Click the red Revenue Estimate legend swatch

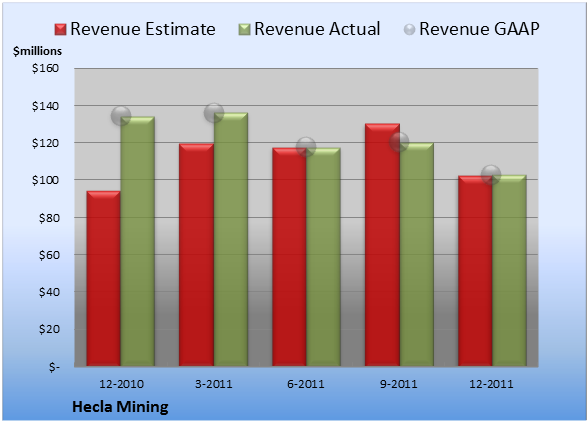(x=60, y=30)
